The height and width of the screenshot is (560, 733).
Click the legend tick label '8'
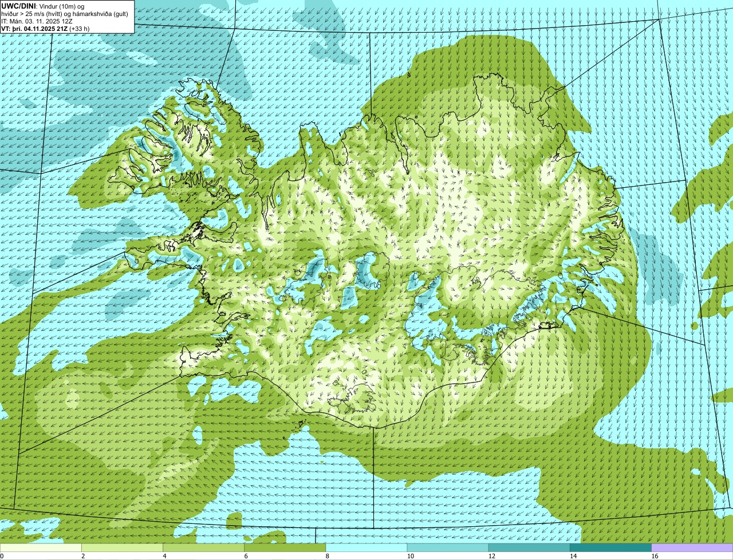328,556
